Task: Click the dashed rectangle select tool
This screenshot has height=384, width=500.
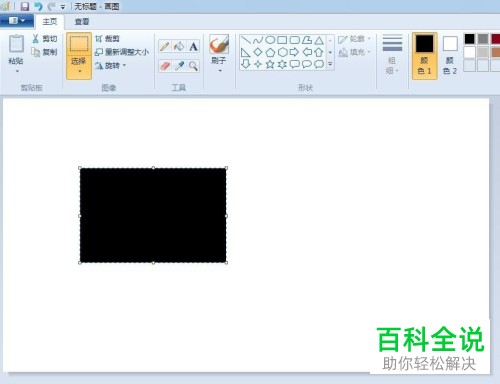Action: [x=79, y=44]
